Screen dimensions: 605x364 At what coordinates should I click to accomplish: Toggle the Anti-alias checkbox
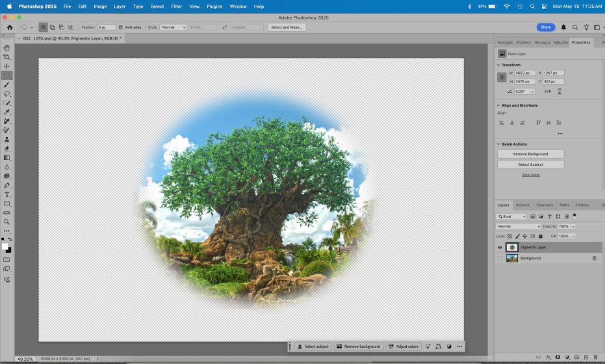(121, 27)
